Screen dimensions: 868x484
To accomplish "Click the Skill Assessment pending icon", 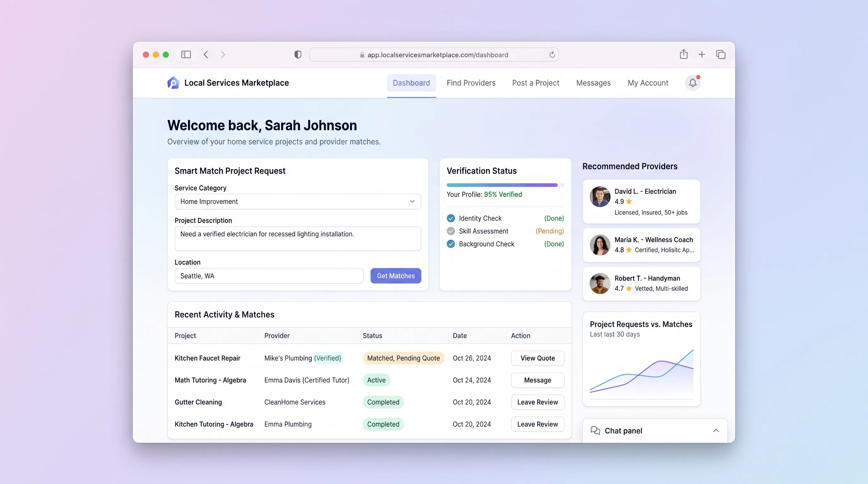I will pyautogui.click(x=450, y=231).
